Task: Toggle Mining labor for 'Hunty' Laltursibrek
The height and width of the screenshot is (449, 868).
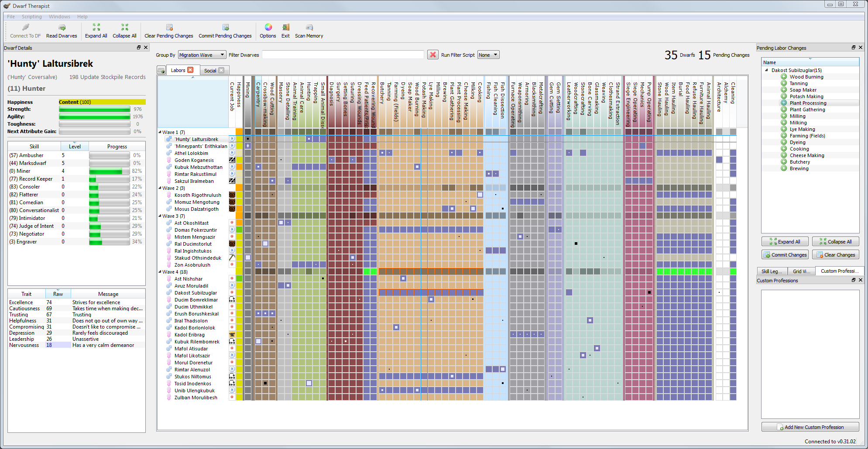Action: (248, 139)
